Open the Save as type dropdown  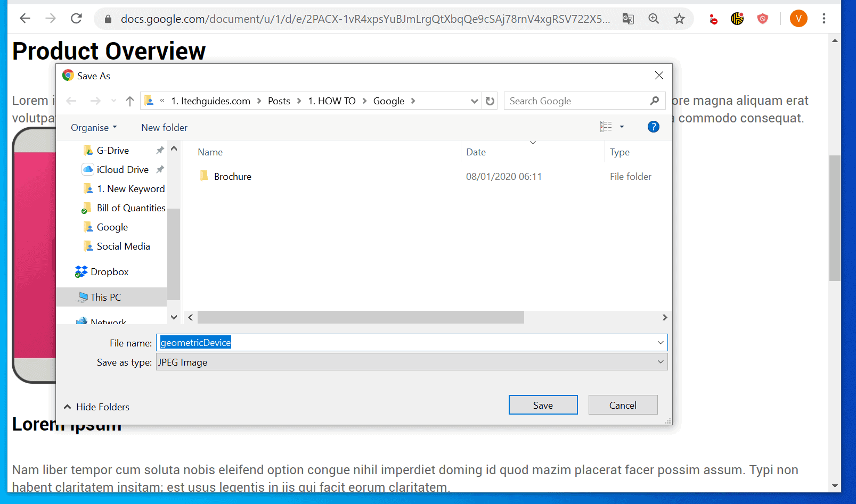[x=660, y=362]
